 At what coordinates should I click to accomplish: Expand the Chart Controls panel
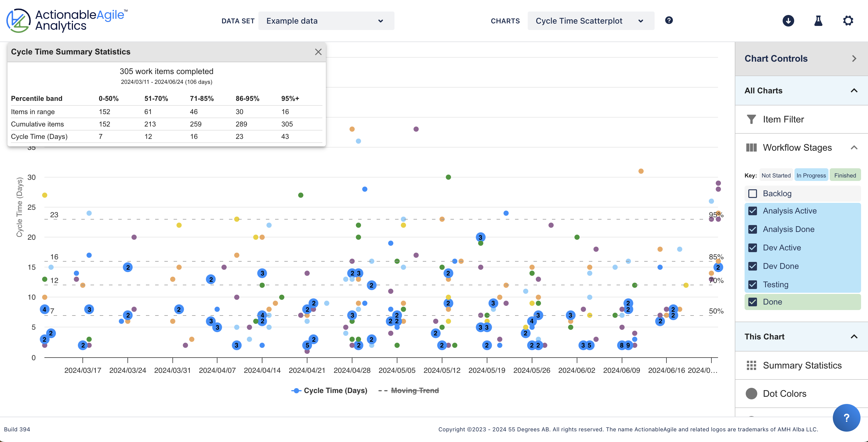[x=854, y=58]
